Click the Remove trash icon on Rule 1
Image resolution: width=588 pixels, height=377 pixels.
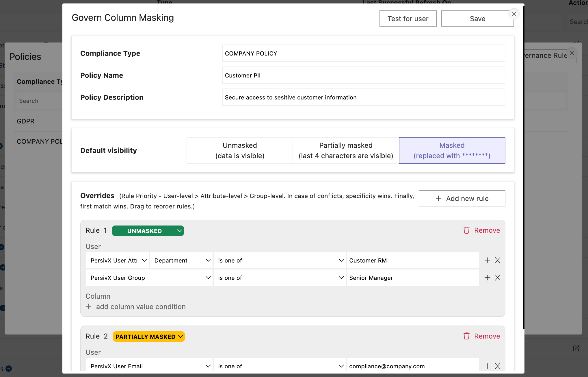pyautogui.click(x=467, y=230)
